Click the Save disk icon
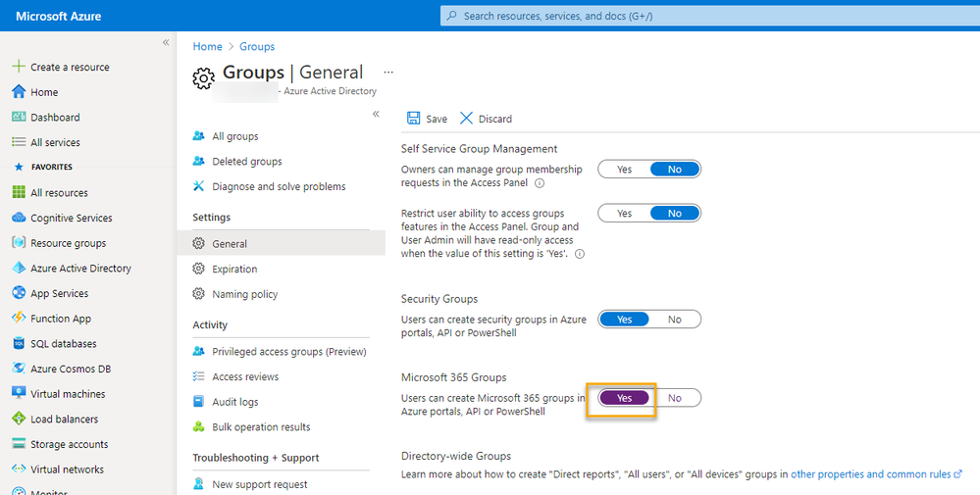The width and height of the screenshot is (980, 495). tap(414, 119)
